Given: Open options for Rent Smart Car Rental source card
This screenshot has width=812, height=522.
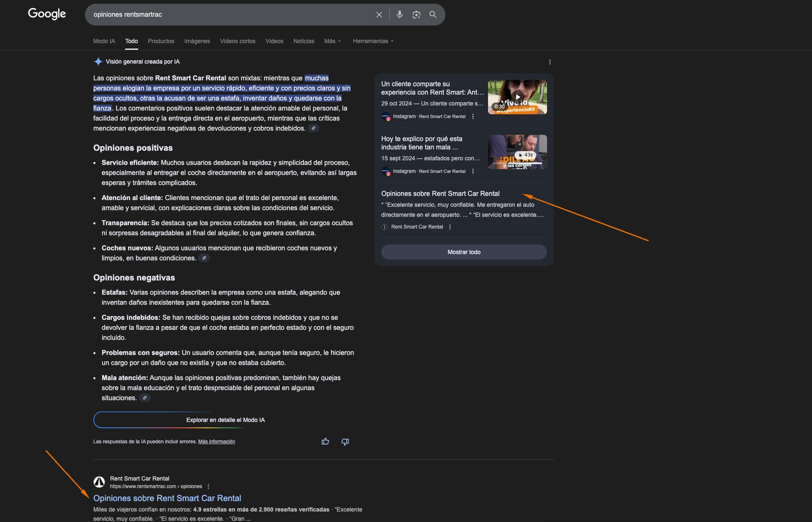Looking at the screenshot, I should 450,227.
